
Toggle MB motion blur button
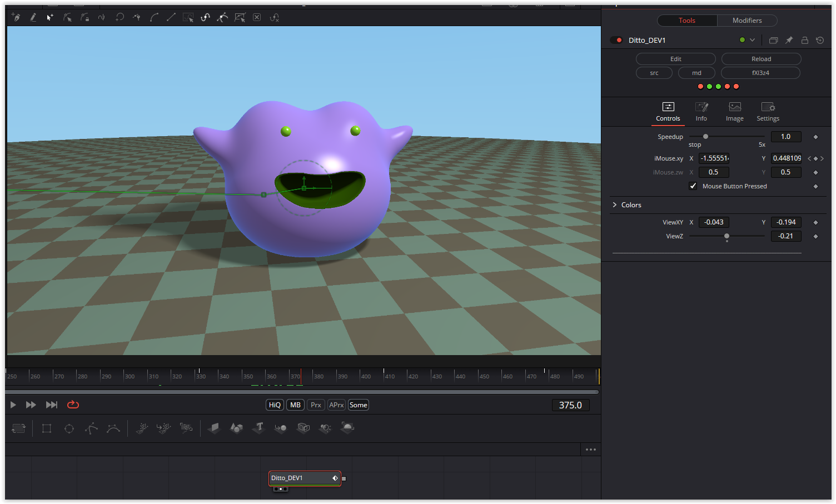(x=295, y=405)
